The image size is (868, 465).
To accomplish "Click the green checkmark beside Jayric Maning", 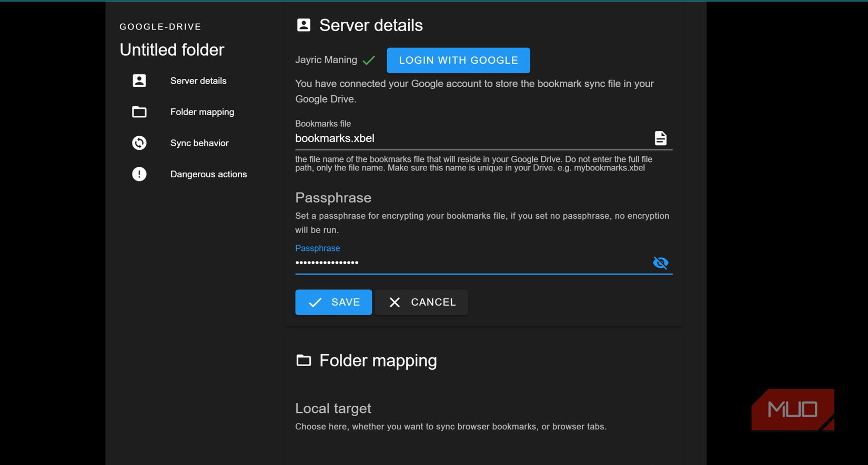I will 369,60.
